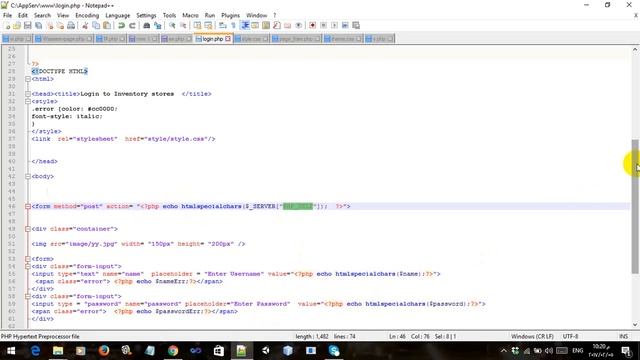Open Find with the binoculars icon

[147, 25]
